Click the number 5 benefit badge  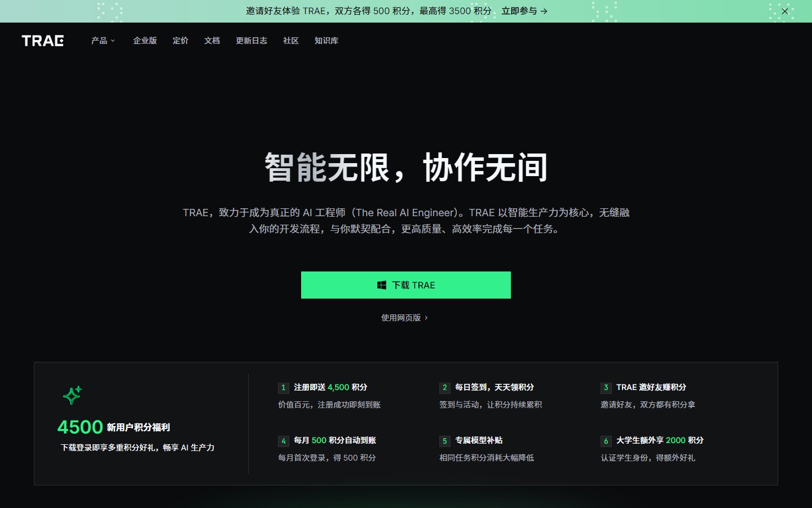[x=445, y=441]
